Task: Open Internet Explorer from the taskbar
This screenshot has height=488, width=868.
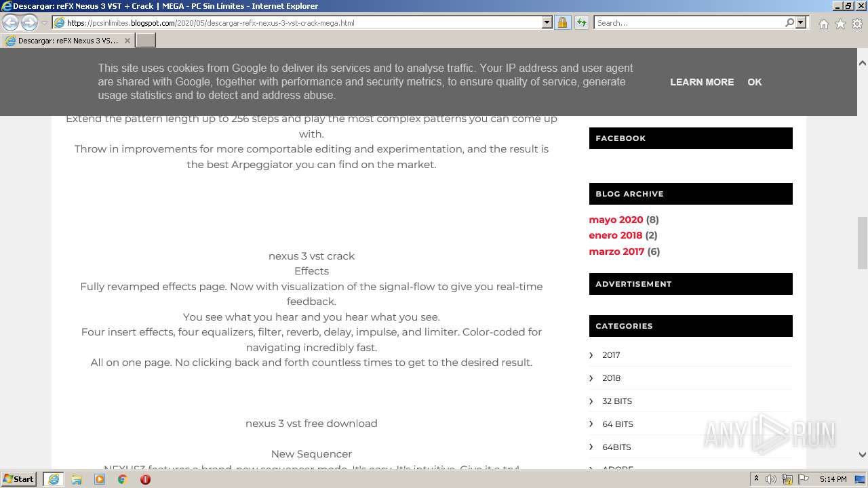Action: click(53, 479)
